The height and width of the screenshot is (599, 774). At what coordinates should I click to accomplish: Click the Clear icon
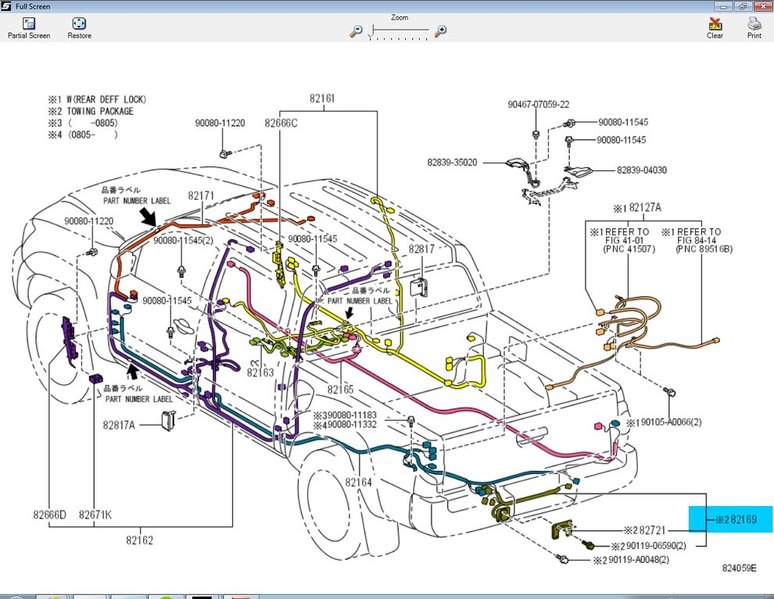pyautogui.click(x=715, y=23)
